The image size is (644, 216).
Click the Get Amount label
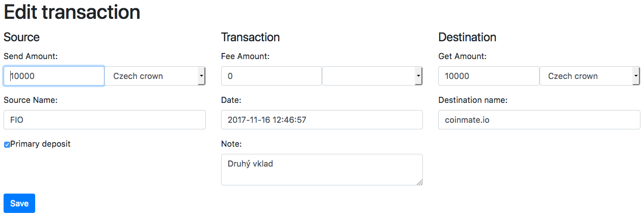click(x=462, y=56)
